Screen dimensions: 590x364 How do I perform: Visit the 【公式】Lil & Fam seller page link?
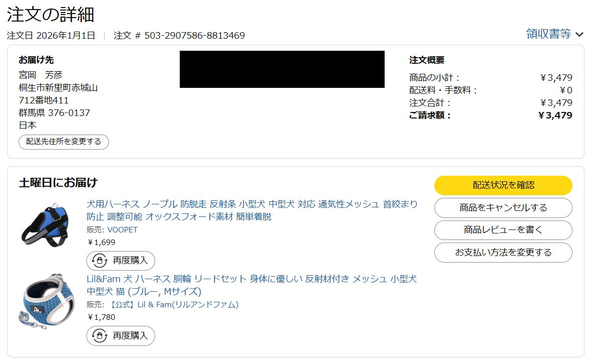[173, 305]
